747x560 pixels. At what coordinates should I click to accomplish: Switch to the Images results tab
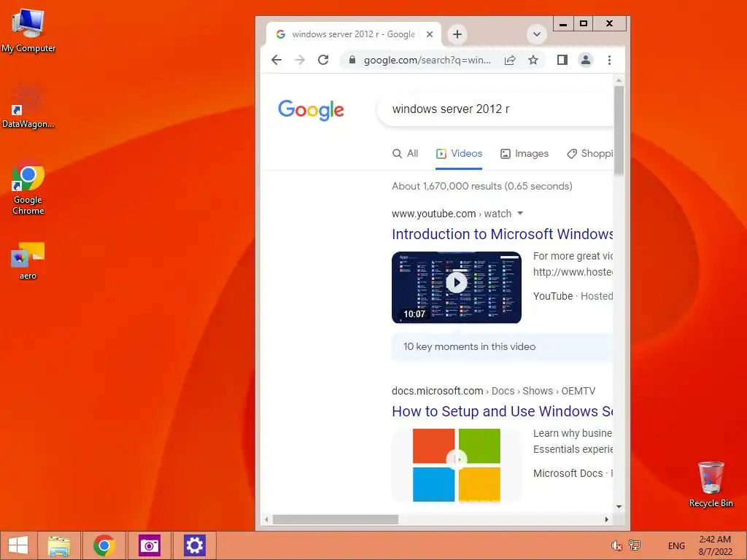(x=525, y=153)
